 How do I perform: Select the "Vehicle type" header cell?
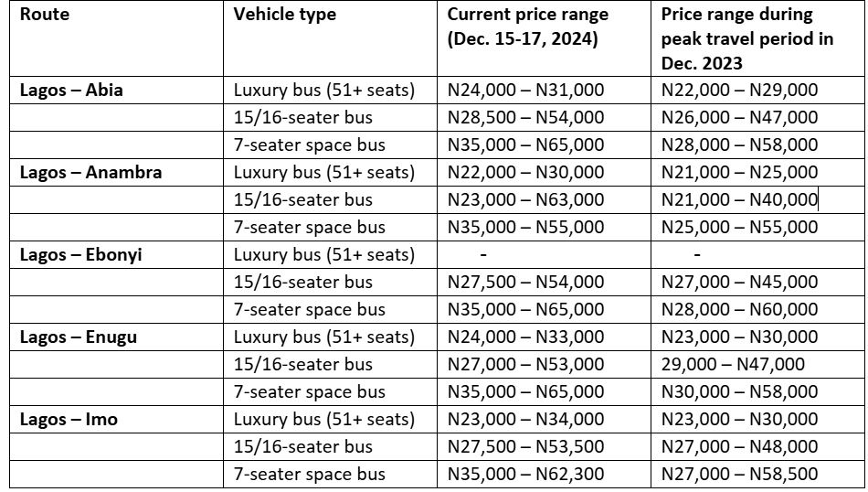click(x=284, y=15)
